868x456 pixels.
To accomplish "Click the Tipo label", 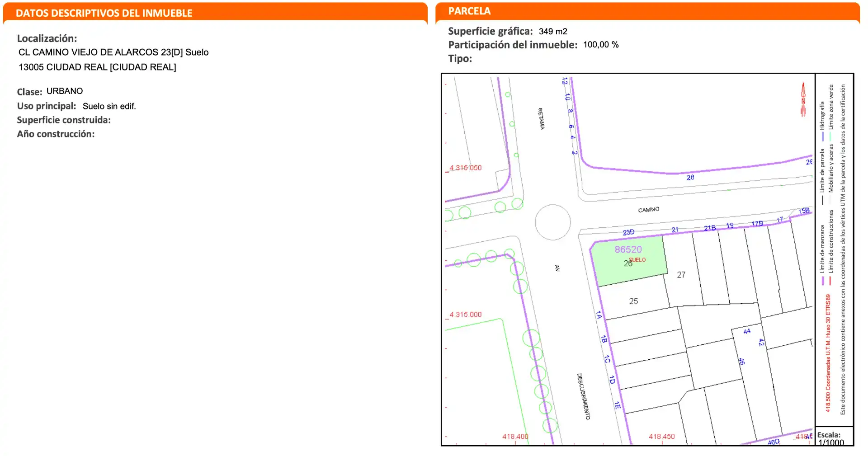I will (460, 59).
